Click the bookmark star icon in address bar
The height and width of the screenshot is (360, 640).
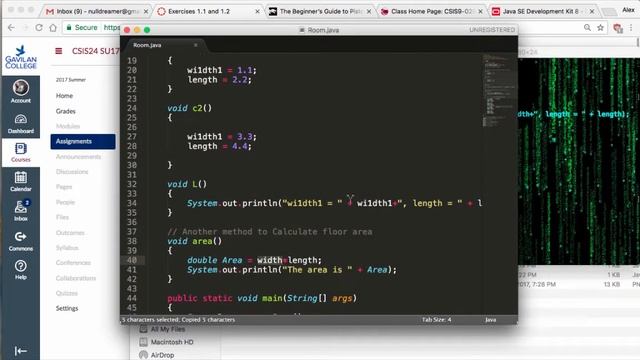click(600, 27)
